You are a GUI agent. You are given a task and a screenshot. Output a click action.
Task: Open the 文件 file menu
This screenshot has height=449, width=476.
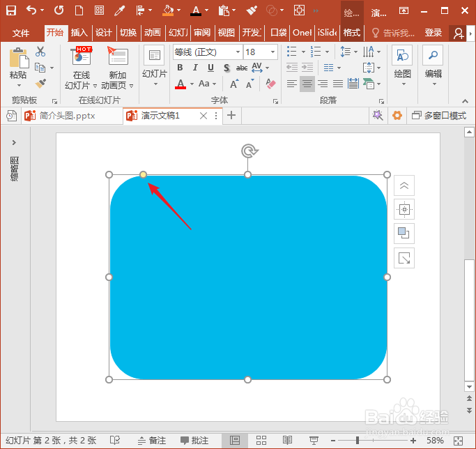click(21, 33)
